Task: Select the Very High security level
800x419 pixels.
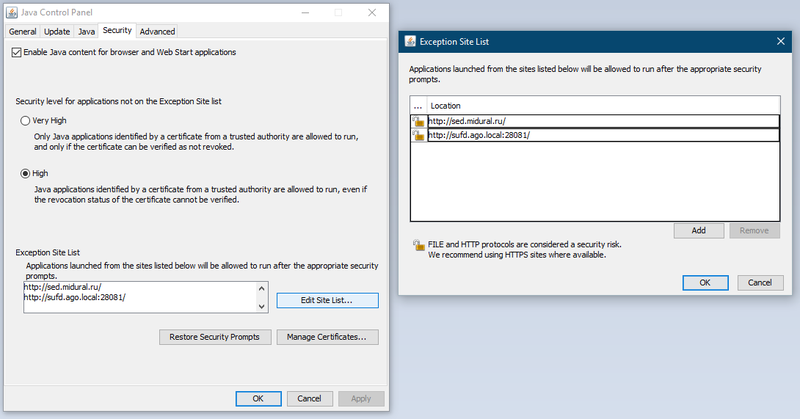Action: coord(26,120)
